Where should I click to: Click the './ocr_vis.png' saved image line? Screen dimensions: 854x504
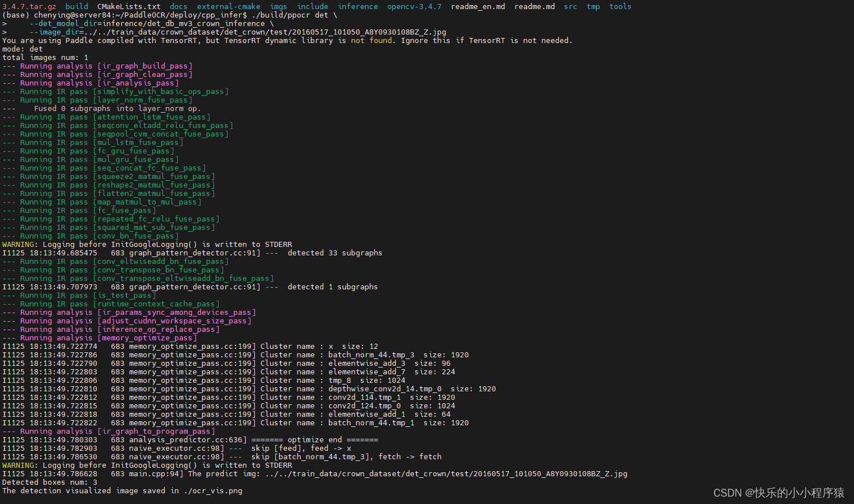click(x=122, y=491)
